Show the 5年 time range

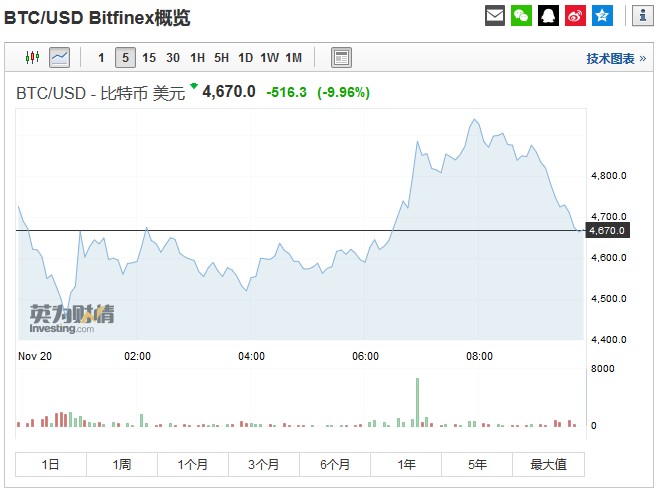[477, 464]
